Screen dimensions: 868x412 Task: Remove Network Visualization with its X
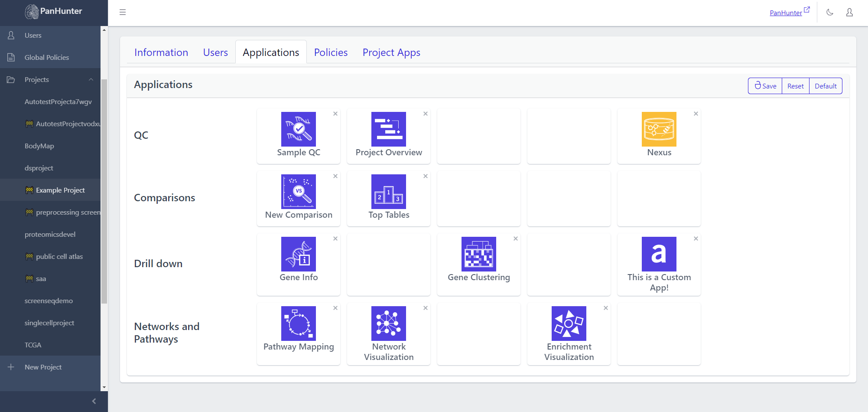point(426,308)
